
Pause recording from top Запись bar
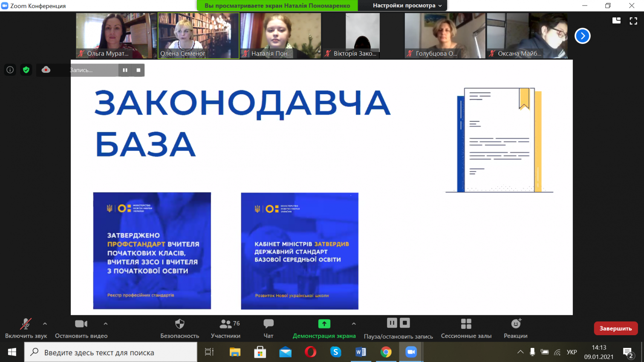pyautogui.click(x=125, y=70)
